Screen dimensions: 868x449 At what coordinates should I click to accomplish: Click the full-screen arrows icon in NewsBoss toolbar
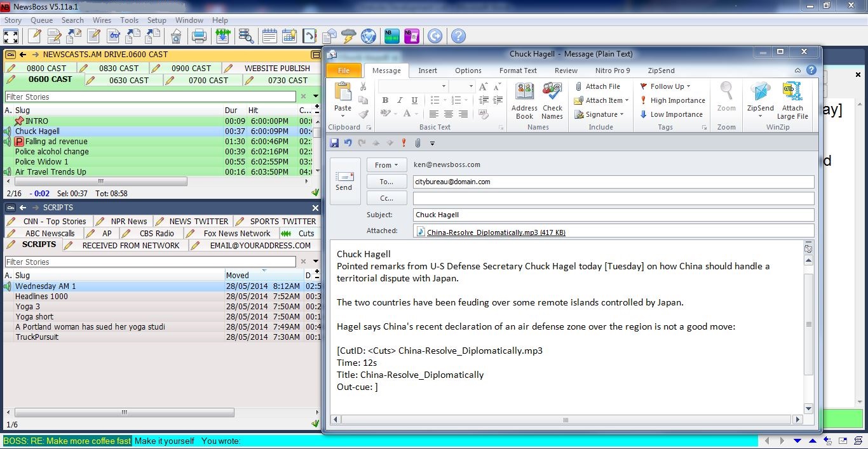click(x=11, y=36)
